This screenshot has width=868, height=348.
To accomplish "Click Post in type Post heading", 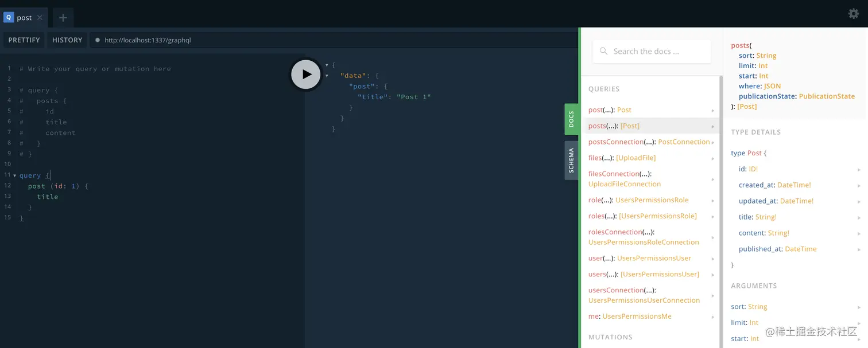I will [x=755, y=153].
